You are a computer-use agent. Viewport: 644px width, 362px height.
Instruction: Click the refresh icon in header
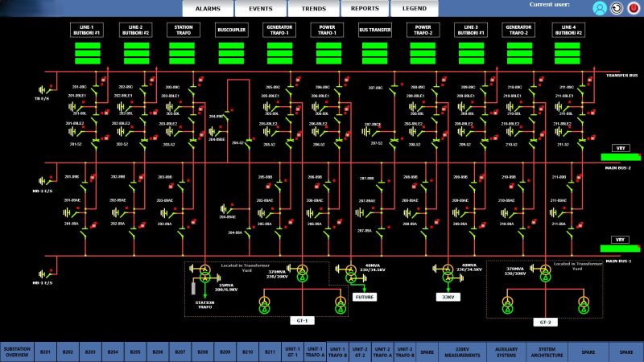tap(617, 9)
